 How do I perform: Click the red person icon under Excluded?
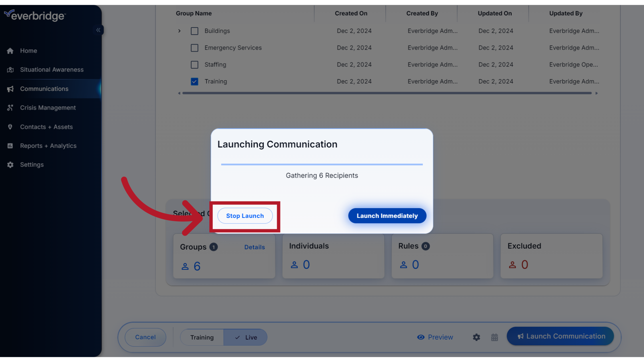tap(512, 265)
